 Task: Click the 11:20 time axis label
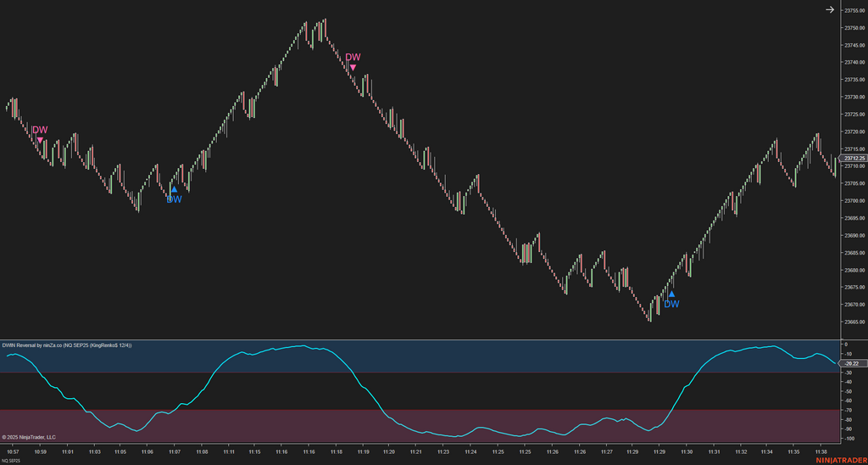click(x=388, y=453)
